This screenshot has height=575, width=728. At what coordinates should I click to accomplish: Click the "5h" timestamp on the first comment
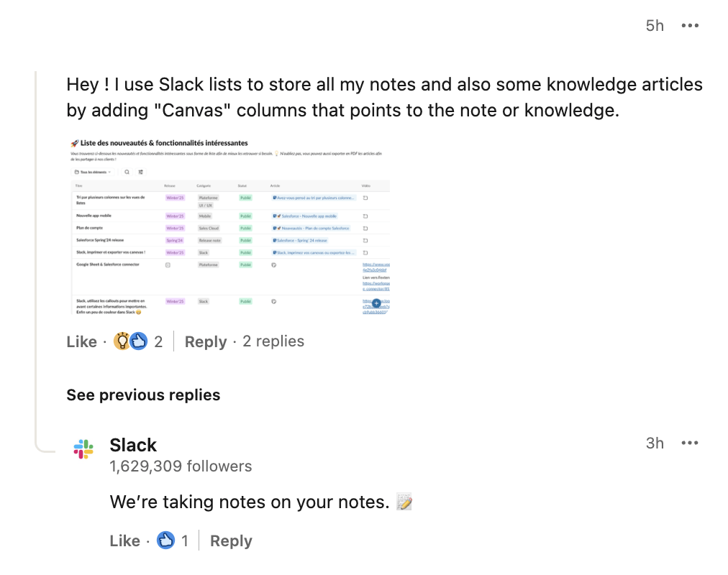[655, 26]
